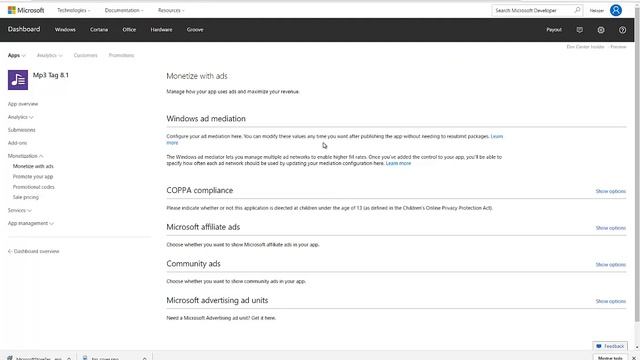Select Promote your app
This screenshot has width=640, height=360.
[x=33, y=177]
